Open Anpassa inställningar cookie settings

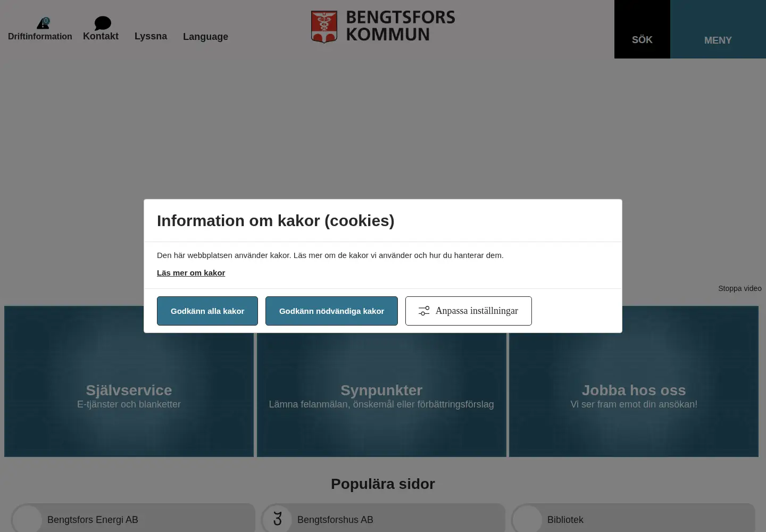[x=469, y=311]
